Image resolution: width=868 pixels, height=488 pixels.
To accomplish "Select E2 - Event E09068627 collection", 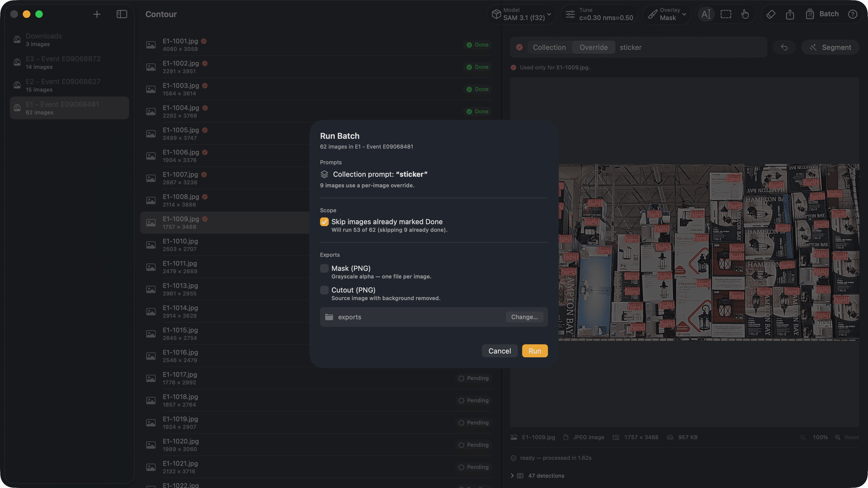I will point(69,85).
